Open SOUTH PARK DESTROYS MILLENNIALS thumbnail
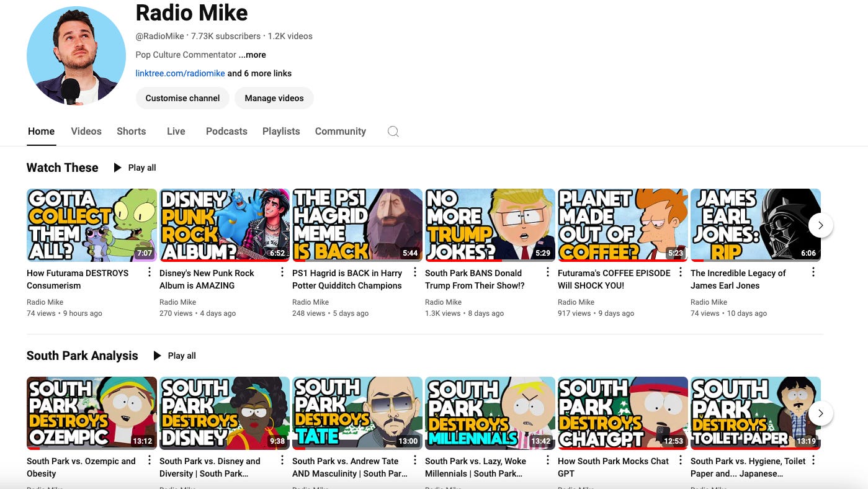This screenshot has height=489, width=868. pyautogui.click(x=490, y=413)
